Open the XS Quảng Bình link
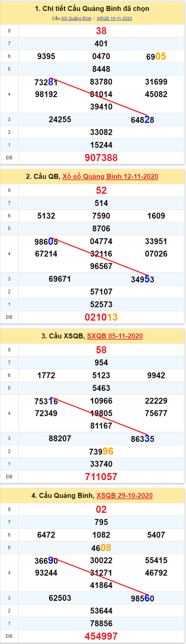The height and width of the screenshot is (644, 186). click(76, 19)
